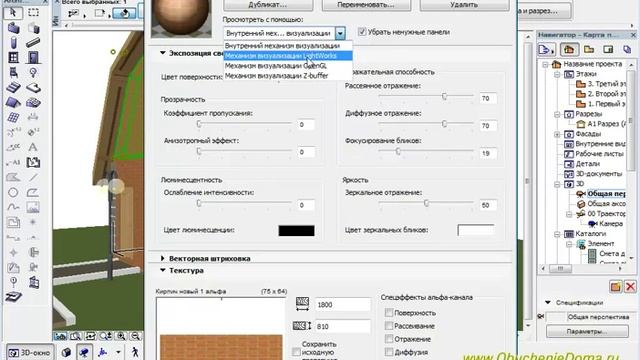Collapse the Разрезы tree node

557,114
